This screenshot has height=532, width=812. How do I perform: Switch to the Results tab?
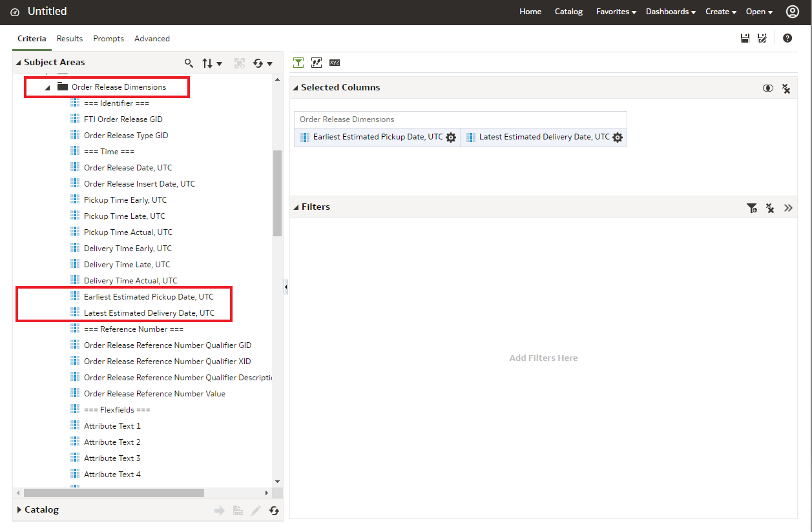(70, 39)
